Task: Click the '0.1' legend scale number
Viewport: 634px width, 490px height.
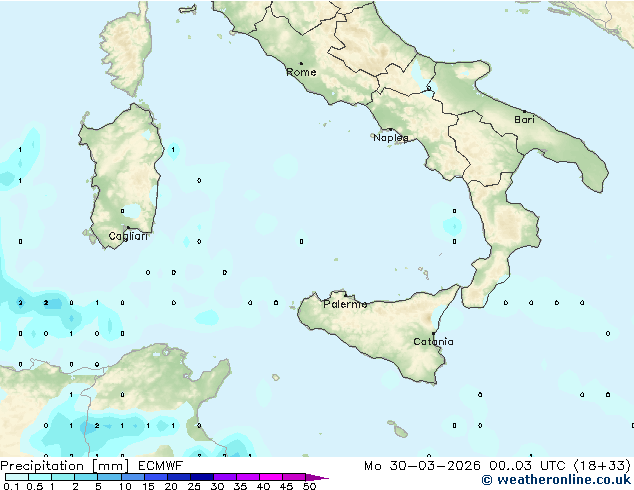Action: (x=11, y=486)
